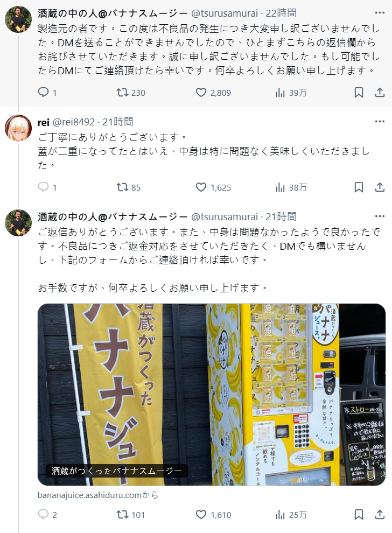Viewport: 392px width, 533px height.
Task: Like the tweet with 1,610 likes
Action: (214, 515)
